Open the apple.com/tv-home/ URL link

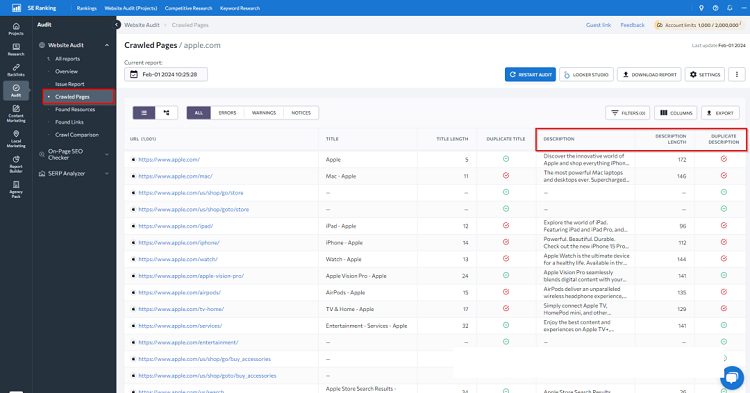tap(181, 309)
